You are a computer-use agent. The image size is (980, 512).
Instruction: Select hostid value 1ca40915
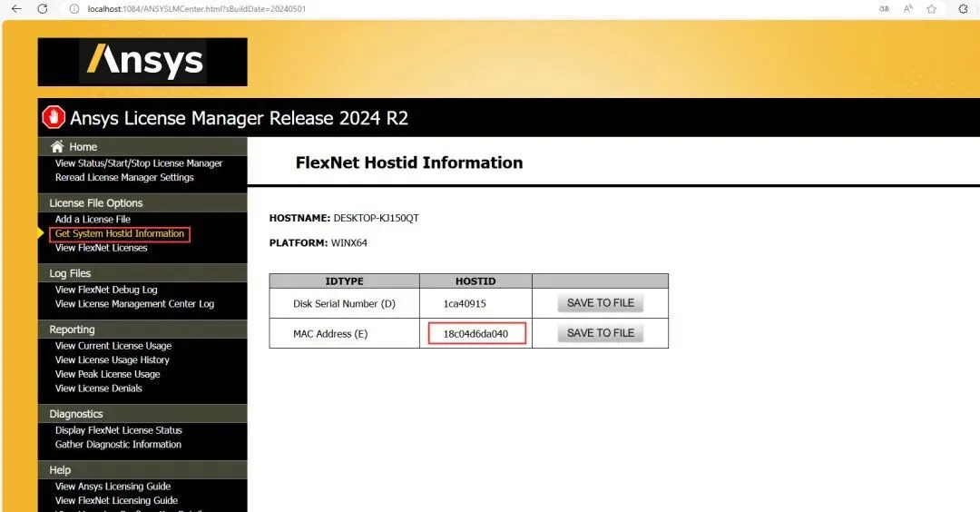[465, 304]
